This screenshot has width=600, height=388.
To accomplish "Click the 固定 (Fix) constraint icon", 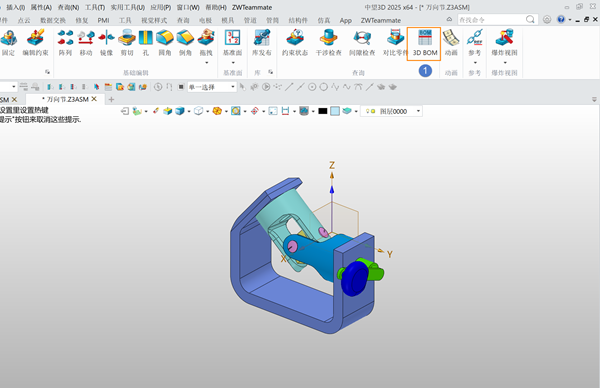I will 8,38.
